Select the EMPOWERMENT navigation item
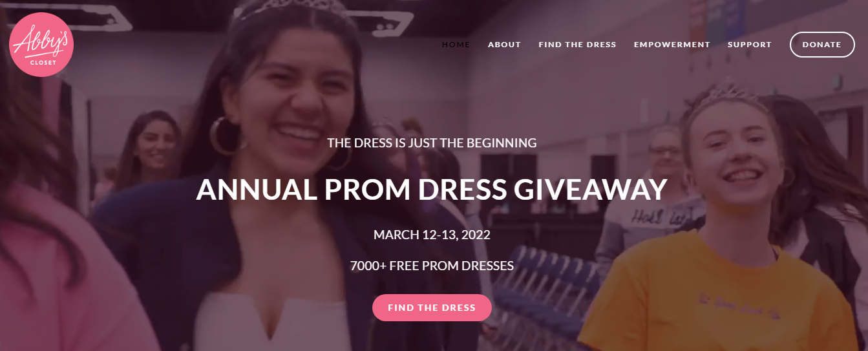The width and height of the screenshot is (868, 351). [672, 45]
